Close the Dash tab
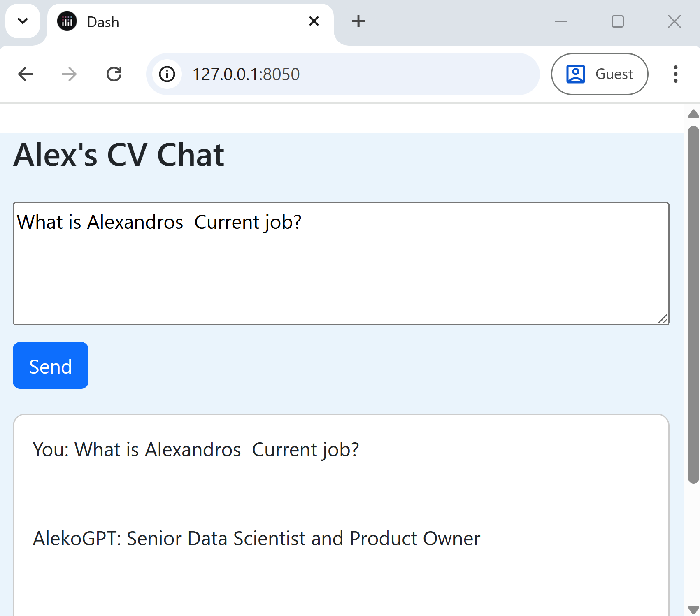This screenshot has width=700, height=616. [x=314, y=21]
